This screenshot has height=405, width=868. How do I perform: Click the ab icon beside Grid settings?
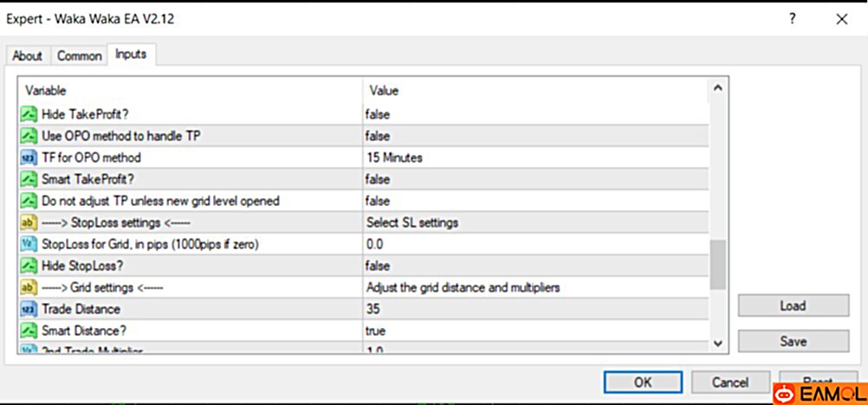[x=29, y=287]
